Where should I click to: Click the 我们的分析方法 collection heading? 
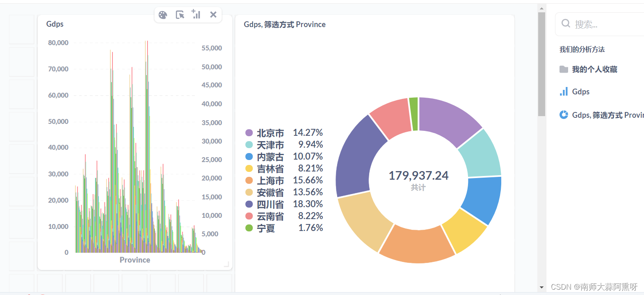click(582, 49)
